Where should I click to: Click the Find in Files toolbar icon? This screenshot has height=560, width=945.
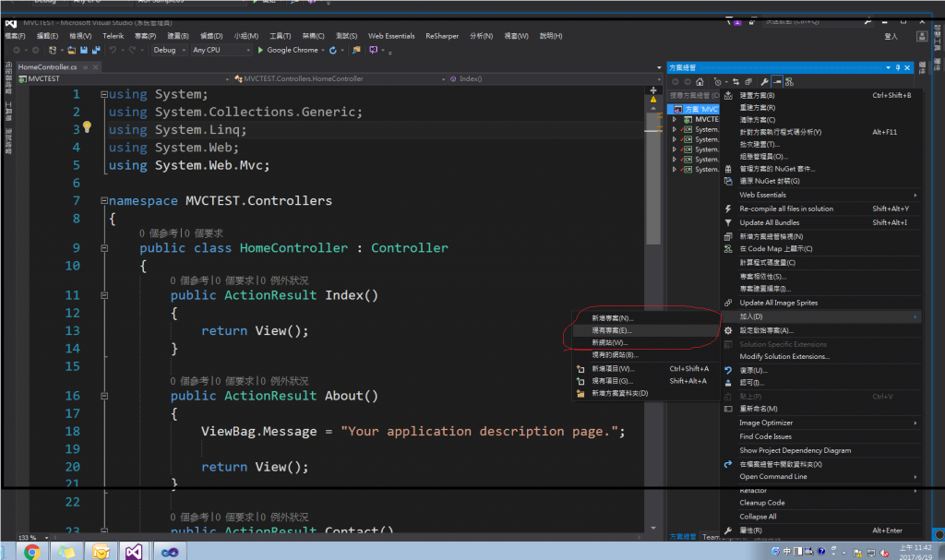click(357, 50)
